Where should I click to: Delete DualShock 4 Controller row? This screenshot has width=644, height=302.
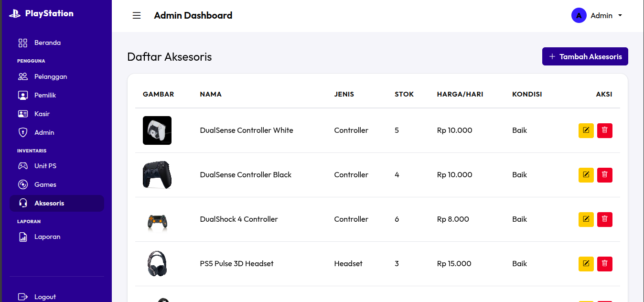[605, 219]
